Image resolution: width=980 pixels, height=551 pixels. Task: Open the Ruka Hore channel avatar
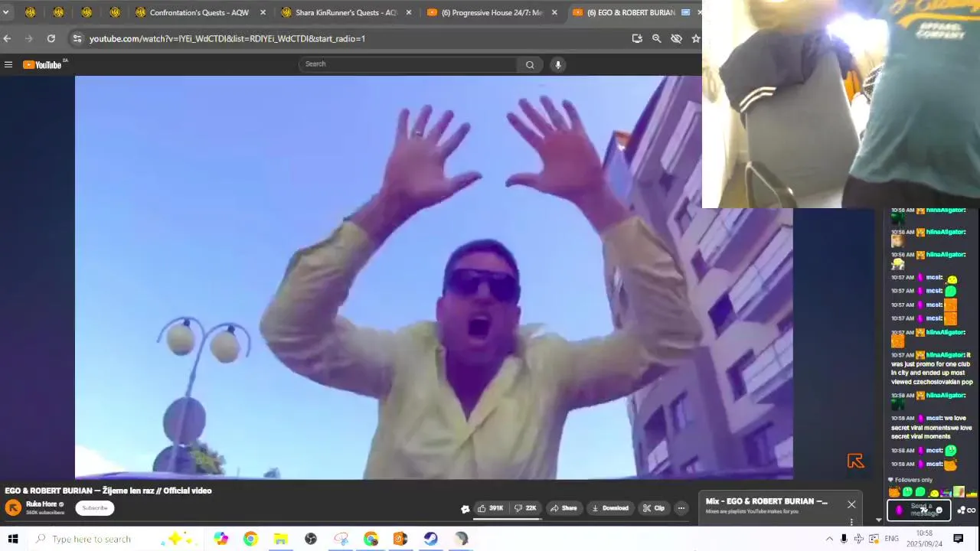13,507
